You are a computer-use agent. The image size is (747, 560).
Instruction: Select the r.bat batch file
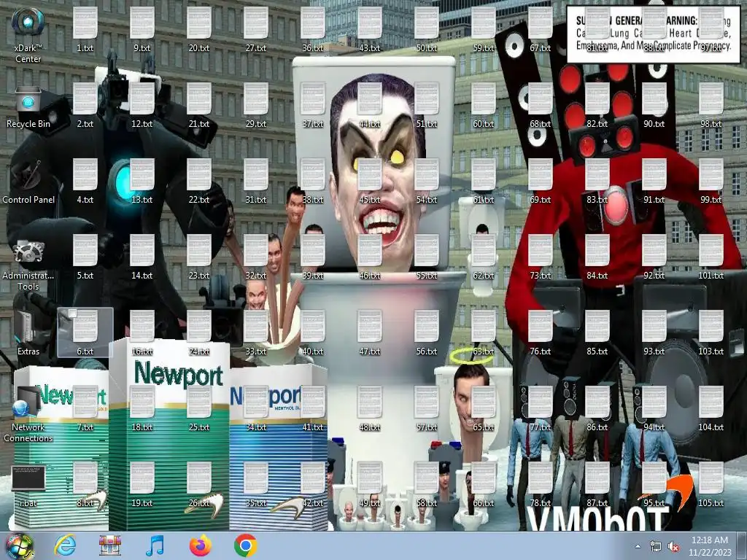[x=28, y=478]
